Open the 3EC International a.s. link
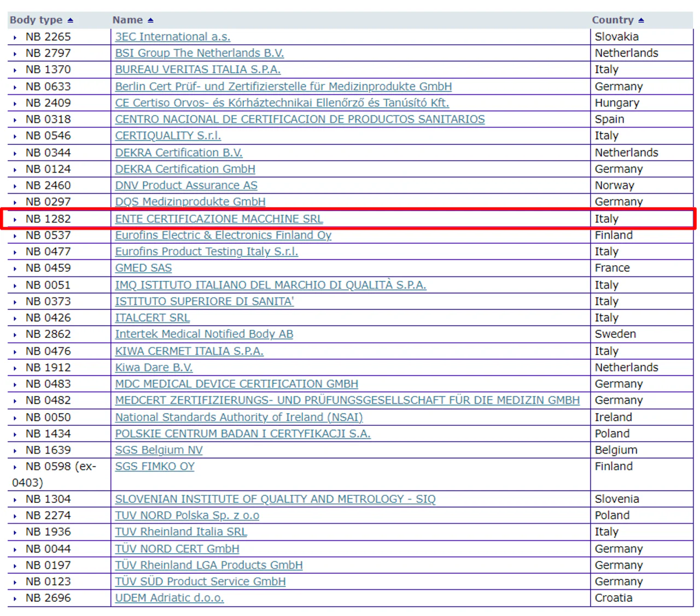This screenshot has width=700, height=616. [173, 37]
